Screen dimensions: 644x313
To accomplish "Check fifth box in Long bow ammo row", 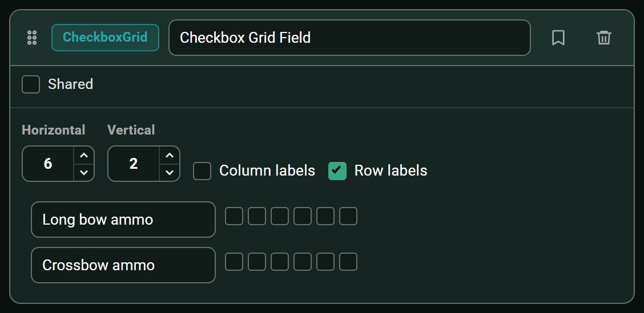I will click(x=325, y=216).
